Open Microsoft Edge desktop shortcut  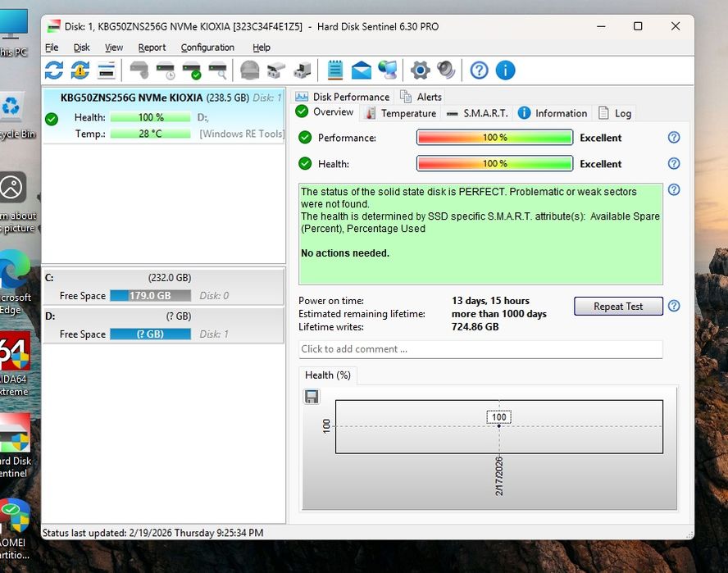coord(15,282)
